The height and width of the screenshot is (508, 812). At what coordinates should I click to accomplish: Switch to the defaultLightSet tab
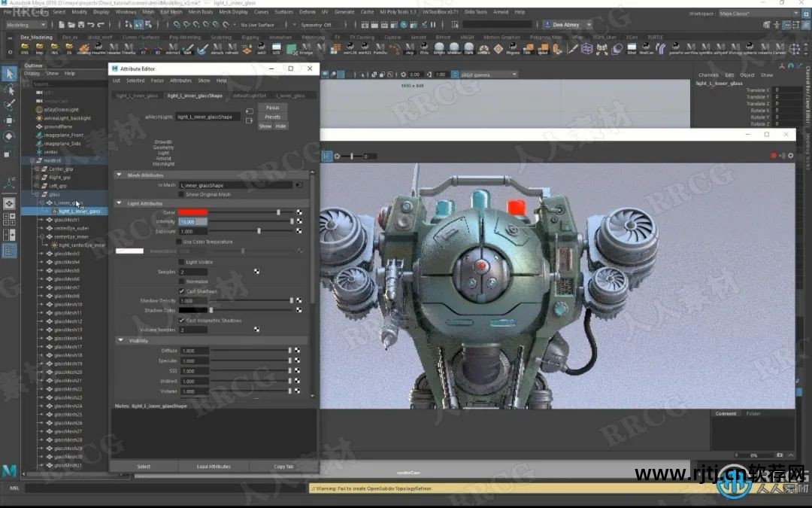[x=249, y=96]
